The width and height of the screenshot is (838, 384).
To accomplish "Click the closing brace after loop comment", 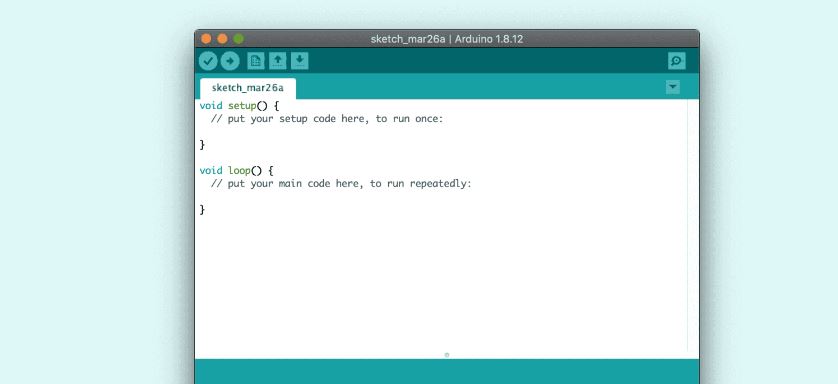I will pos(202,210).
